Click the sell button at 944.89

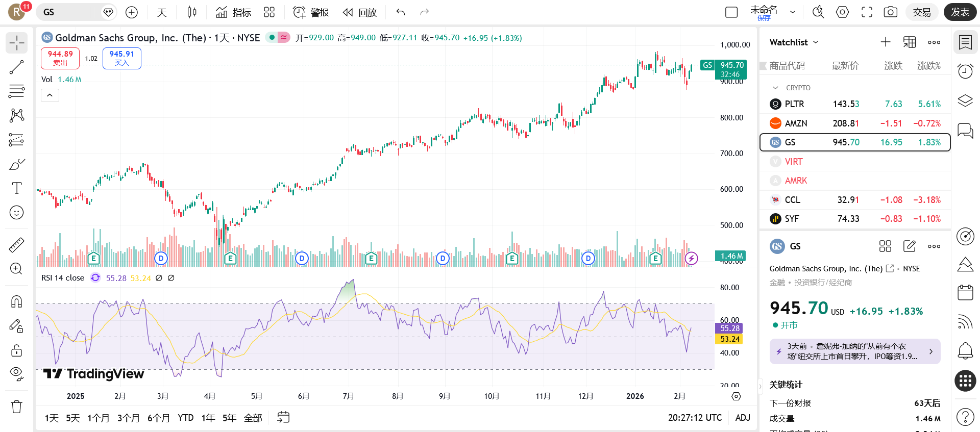point(60,58)
